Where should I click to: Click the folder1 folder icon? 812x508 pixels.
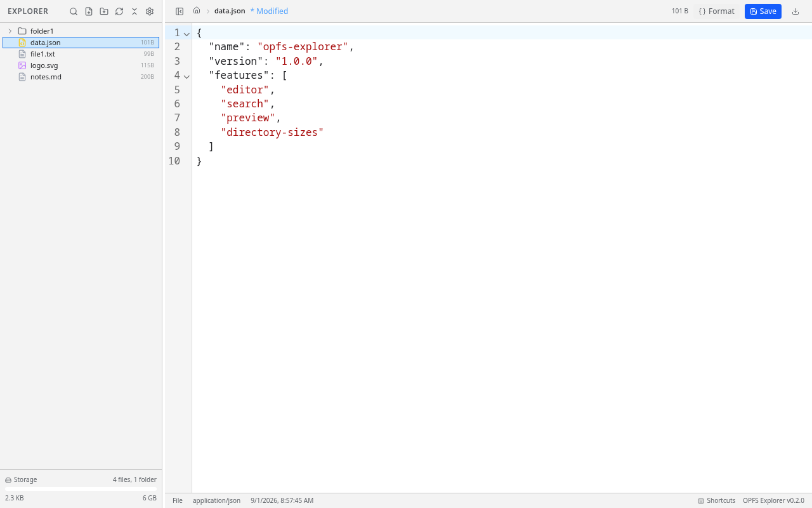pos(22,31)
